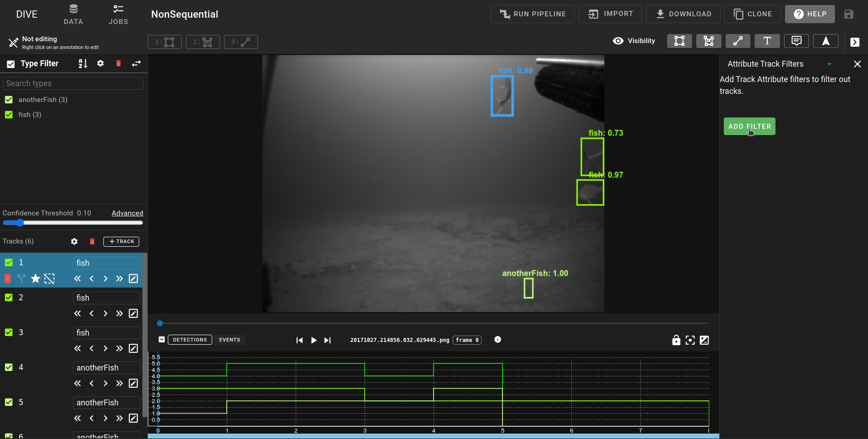Open track 4 anotherFish type field
This screenshot has height=439, width=868.
coord(107,368)
